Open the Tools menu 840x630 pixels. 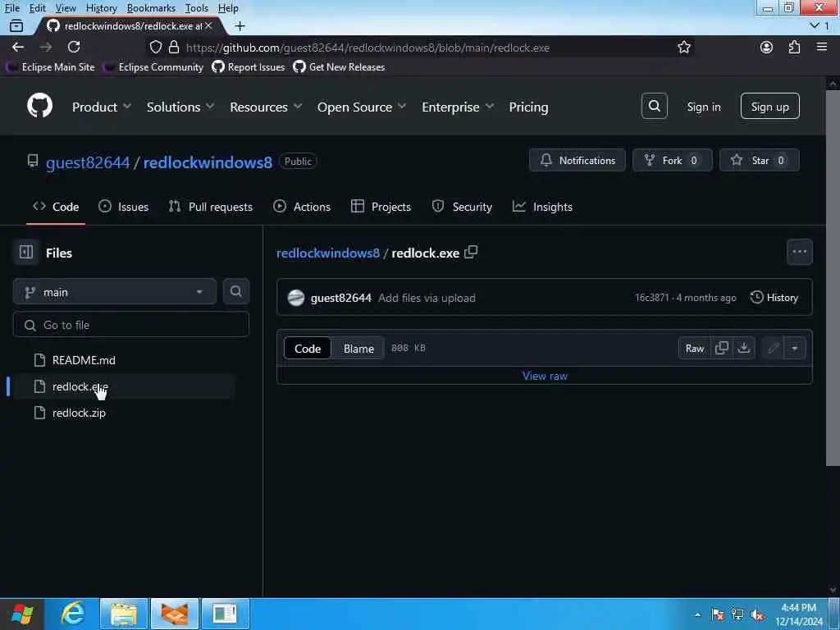pos(197,8)
